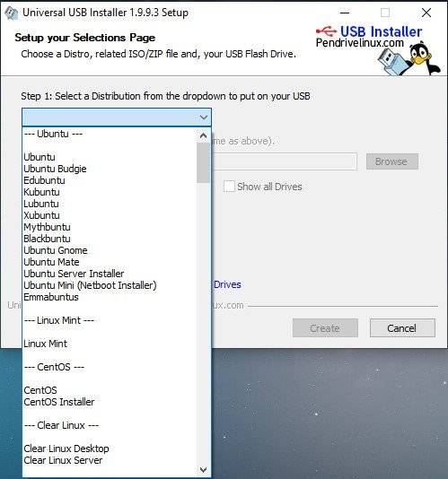448x479 pixels.
Task: Select CentOS entry
Action: (x=110, y=390)
